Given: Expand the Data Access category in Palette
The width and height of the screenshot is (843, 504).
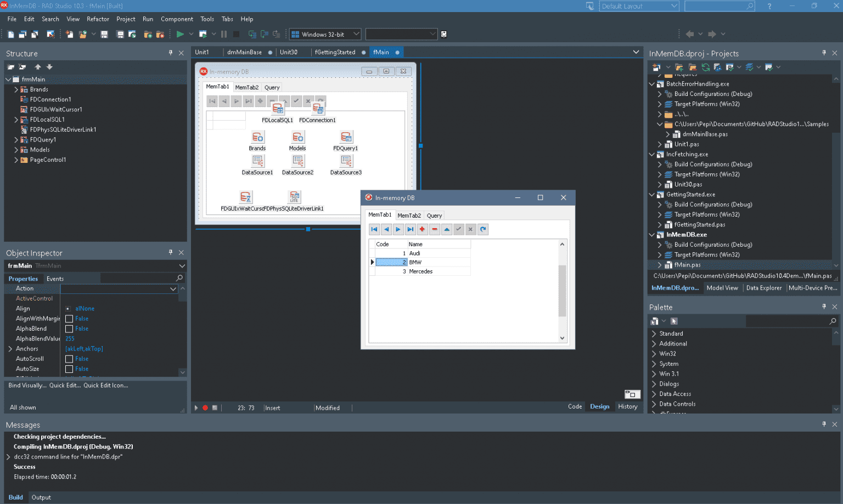Looking at the screenshot, I should [x=654, y=394].
